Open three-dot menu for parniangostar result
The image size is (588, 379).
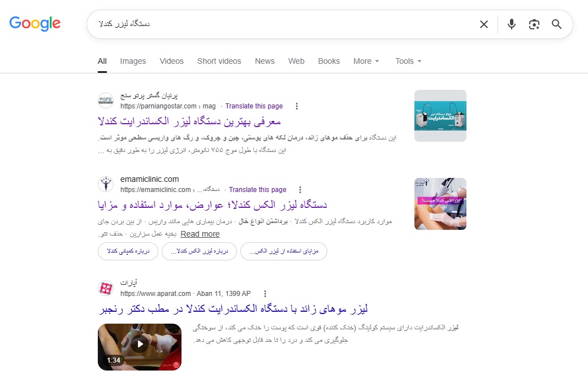pos(297,106)
